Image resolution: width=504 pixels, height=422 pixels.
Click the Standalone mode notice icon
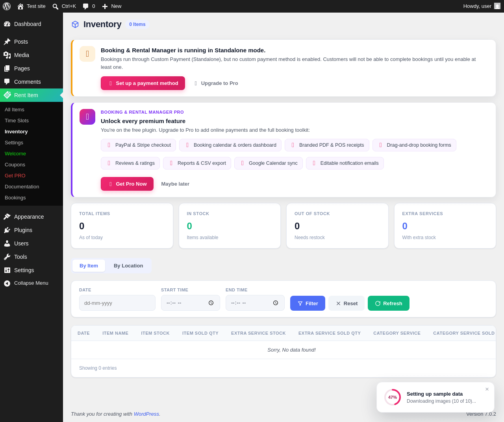click(x=87, y=54)
